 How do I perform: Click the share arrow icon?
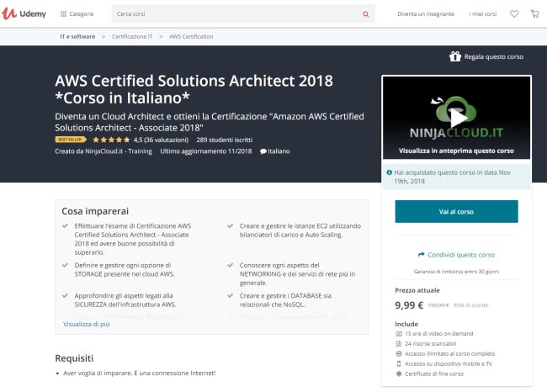coord(422,255)
